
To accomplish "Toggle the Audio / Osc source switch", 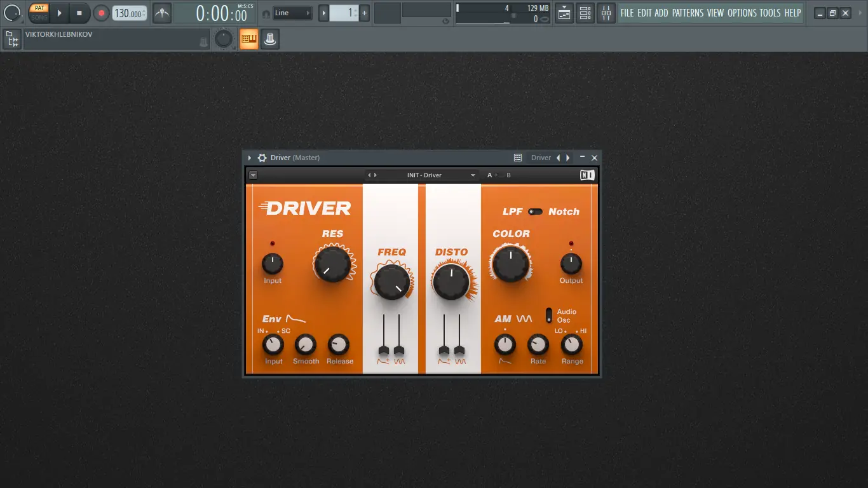I will point(549,315).
